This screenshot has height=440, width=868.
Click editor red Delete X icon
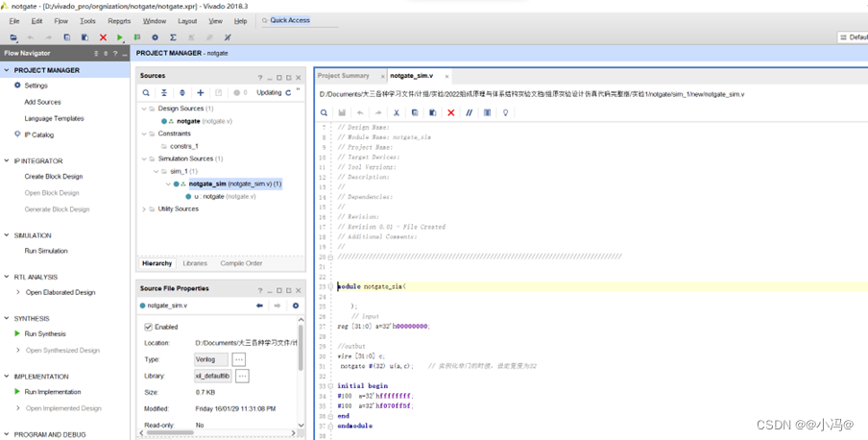pyautogui.click(x=450, y=112)
